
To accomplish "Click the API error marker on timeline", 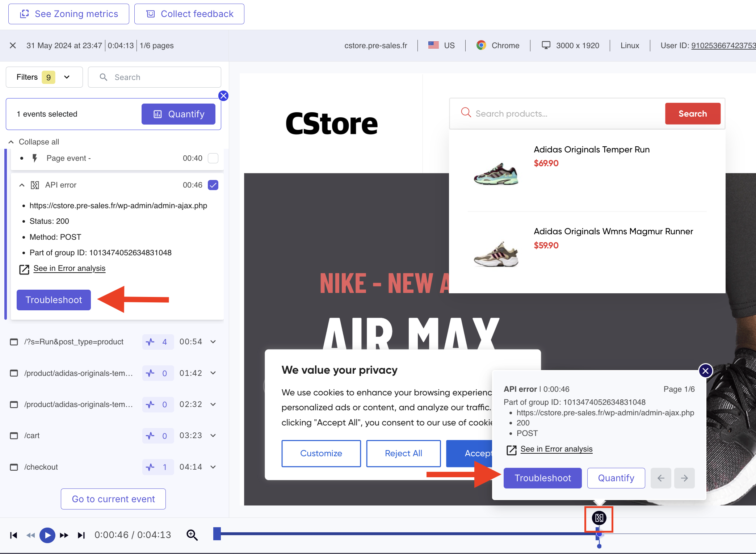I will (x=599, y=518).
